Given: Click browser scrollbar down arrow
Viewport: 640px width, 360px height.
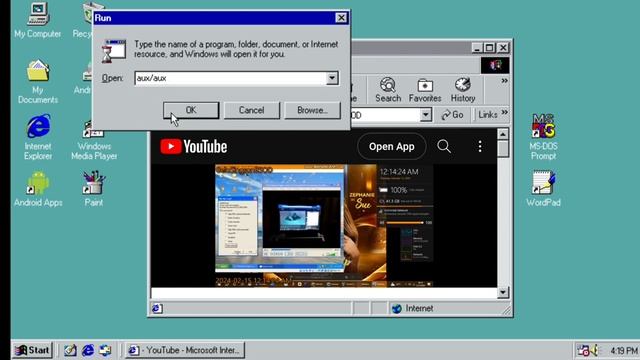Looking at the screenshot, I should point(503,292).
